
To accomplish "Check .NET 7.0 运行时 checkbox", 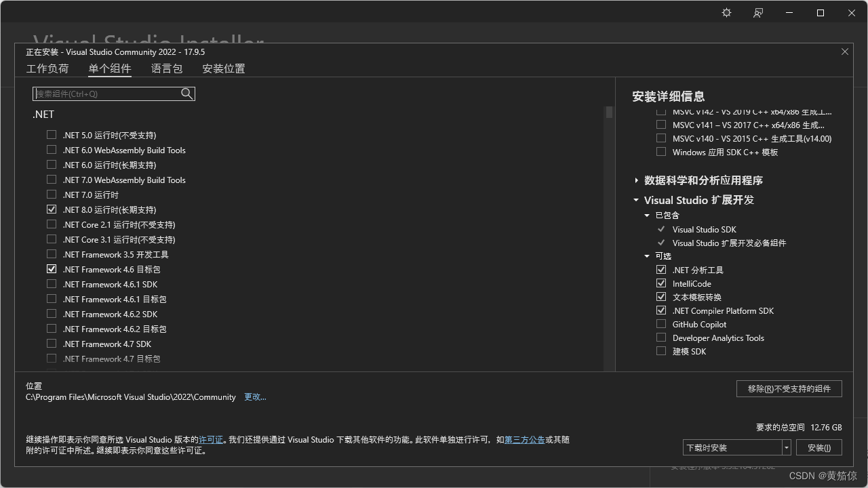I will pos(52,195).
